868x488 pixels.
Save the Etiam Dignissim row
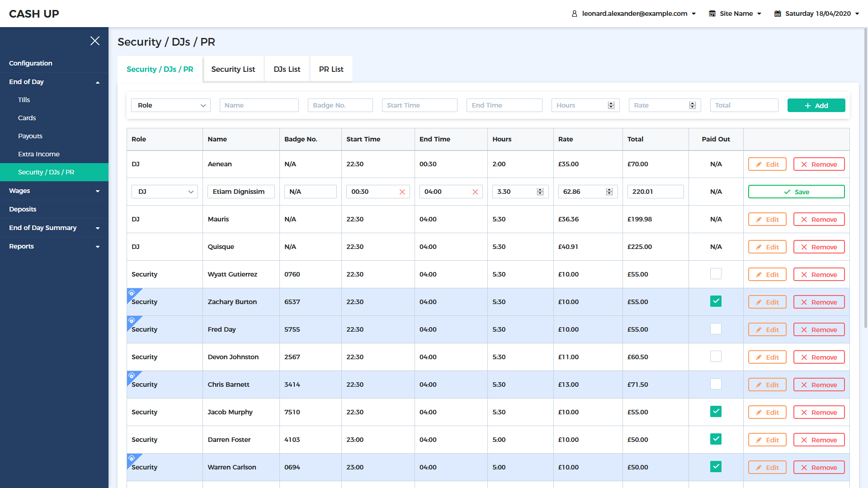click(796, 192)
